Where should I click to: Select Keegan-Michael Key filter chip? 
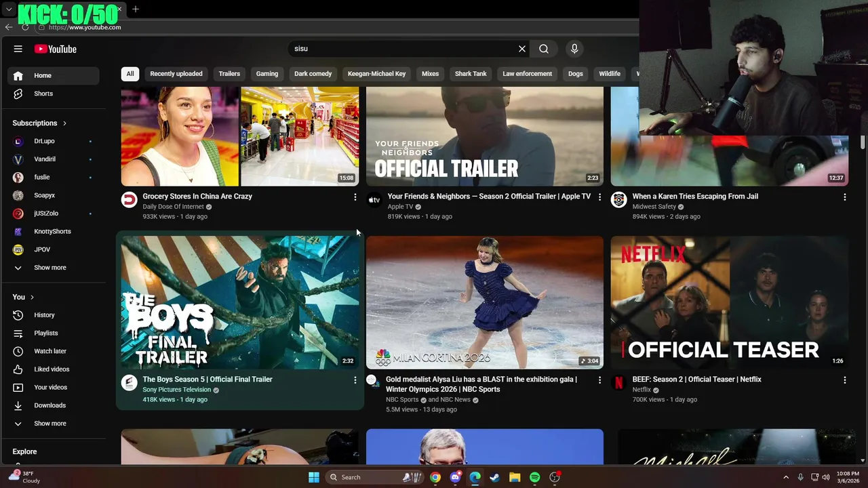(377, 74)
